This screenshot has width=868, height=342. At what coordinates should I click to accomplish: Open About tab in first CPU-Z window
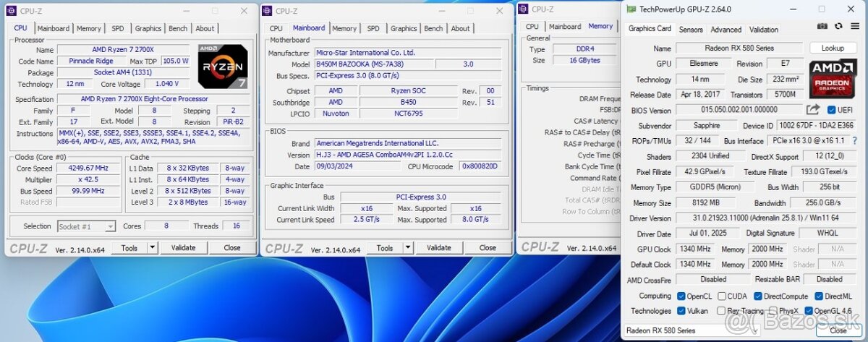point(205,28)
